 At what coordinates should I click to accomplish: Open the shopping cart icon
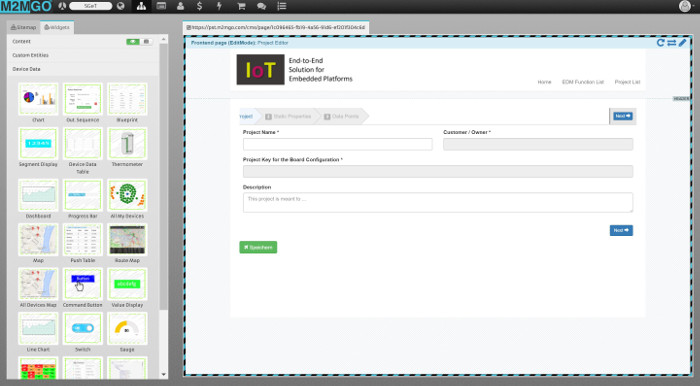point(241,6)
